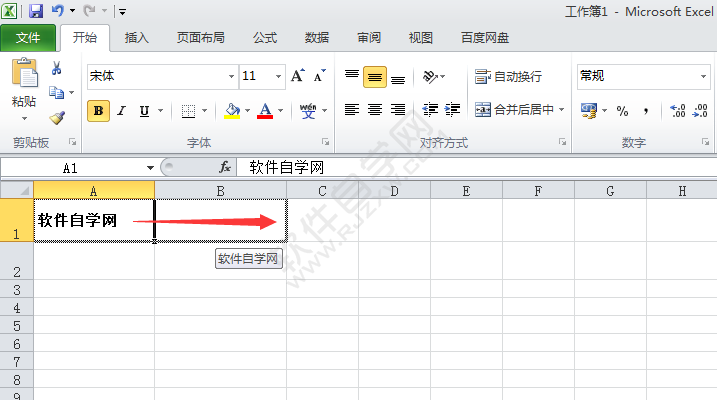Click the formula bar containing 软件自学网
Image resolution: width=717 pixels, height=400 pixels.
[x=477, y=167]
